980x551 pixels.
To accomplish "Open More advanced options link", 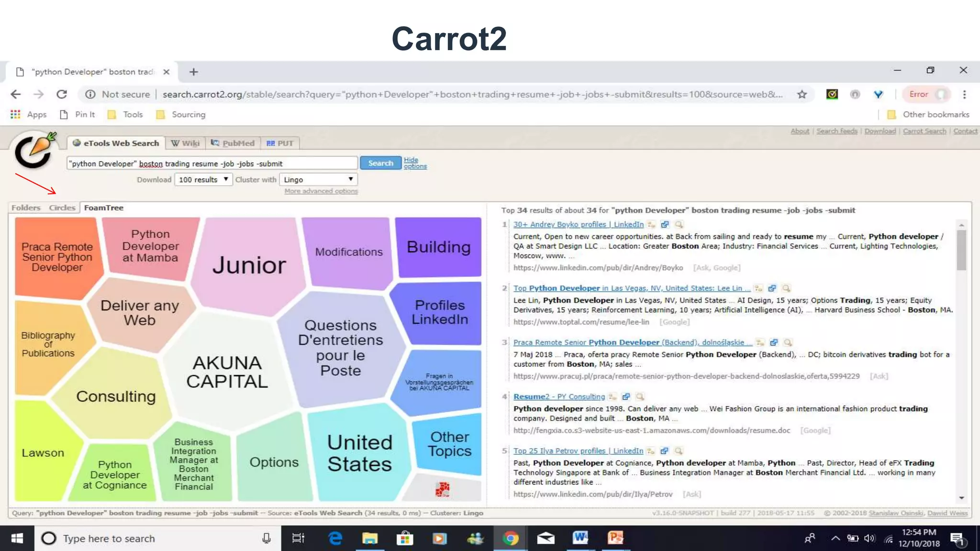I will coord(321,191).
